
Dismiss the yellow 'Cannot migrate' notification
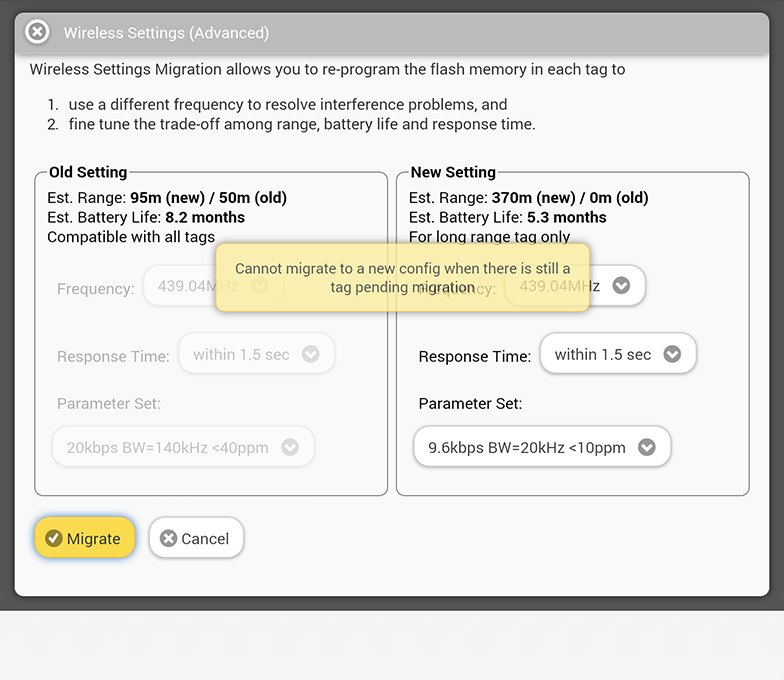click(x=402, y=277)
